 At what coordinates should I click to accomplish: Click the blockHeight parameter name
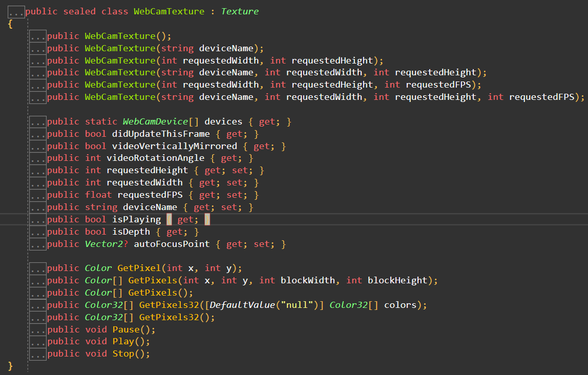point(397,281)
